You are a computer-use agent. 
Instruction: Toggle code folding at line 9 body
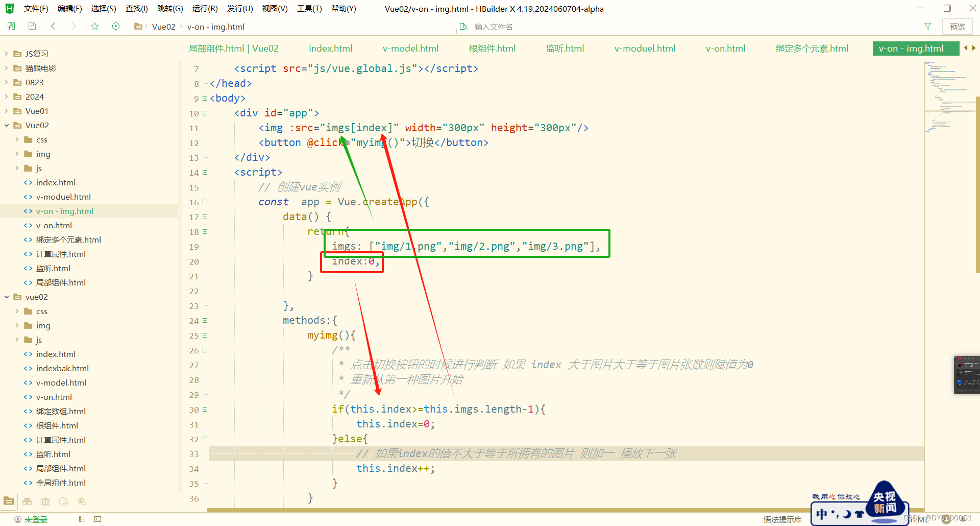(205, 98)
